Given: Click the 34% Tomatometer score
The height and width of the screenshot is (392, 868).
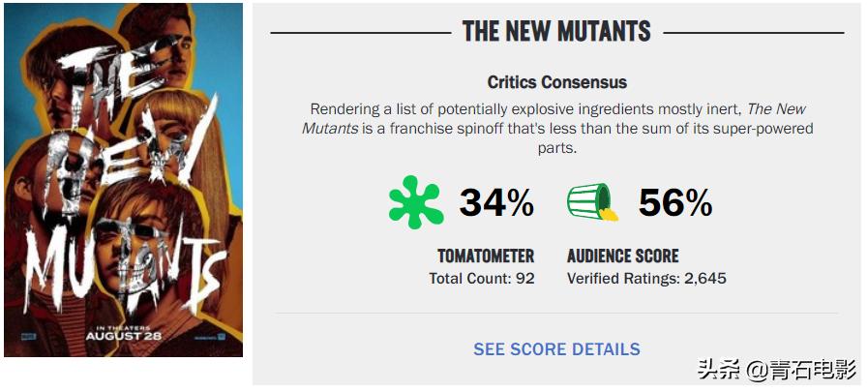Looking at the screenshot, I should click(x=495, y=202).
